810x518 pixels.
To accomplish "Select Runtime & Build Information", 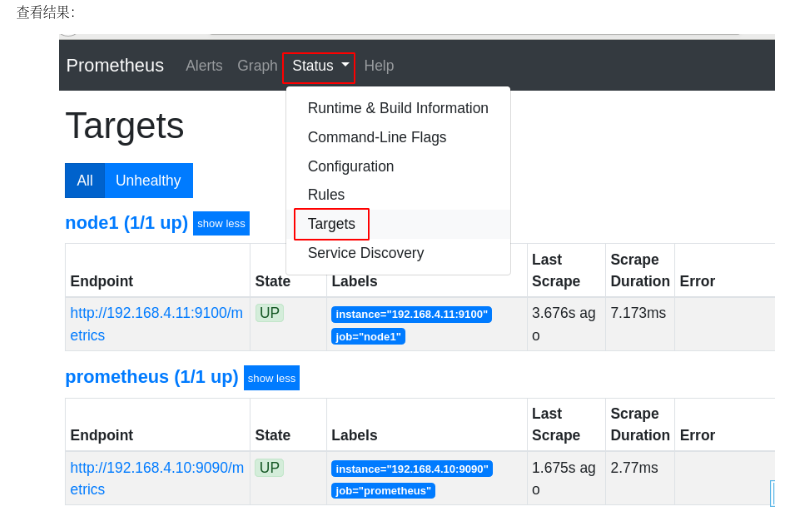I will (x=398, y=108).
